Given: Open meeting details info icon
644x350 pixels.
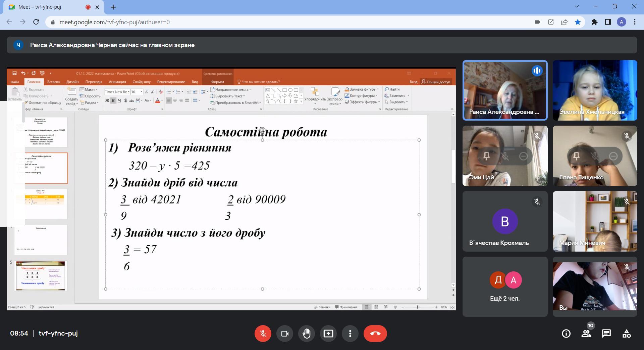Looking at the screenshot, I should 566,334.
